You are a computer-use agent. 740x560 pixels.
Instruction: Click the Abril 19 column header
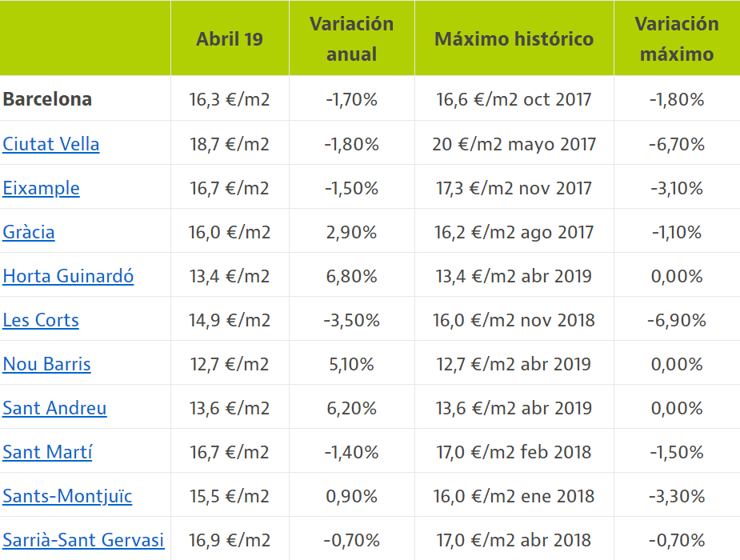230,38
